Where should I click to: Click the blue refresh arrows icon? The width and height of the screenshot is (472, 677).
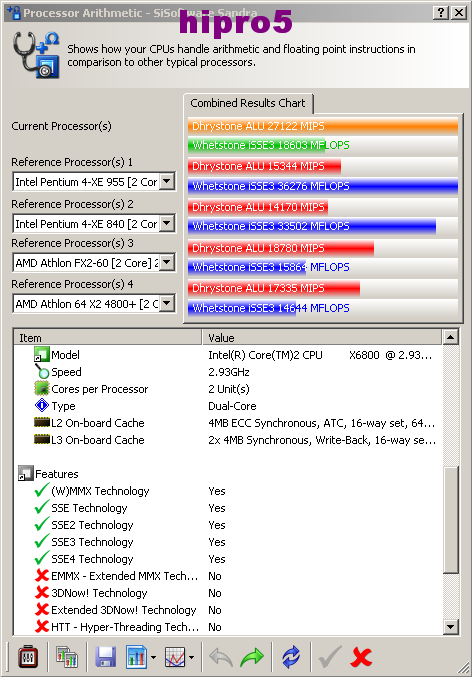point(291,657)
